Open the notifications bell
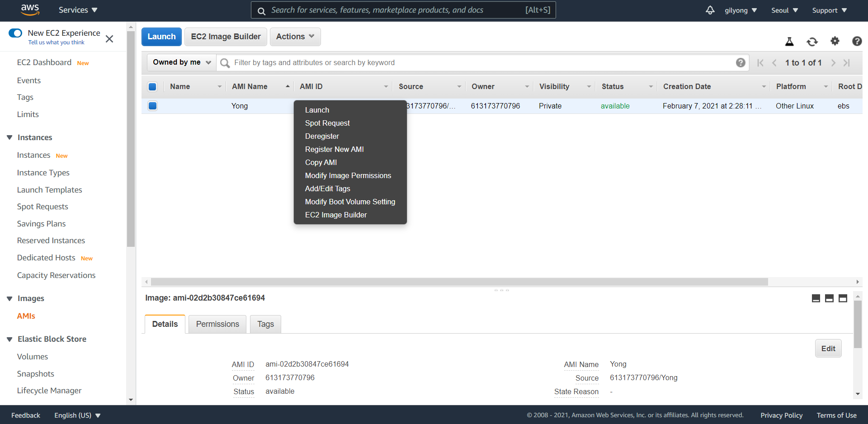Image resolution: width=868 pixels, height=424 pixels. (710, 10)
